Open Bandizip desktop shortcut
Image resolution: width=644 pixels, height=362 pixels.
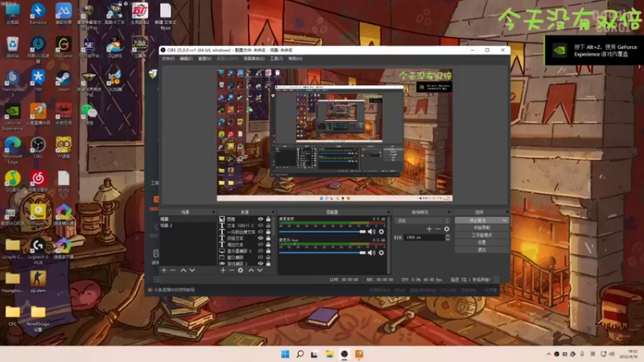pyautogui.click(x=38, y=14)
